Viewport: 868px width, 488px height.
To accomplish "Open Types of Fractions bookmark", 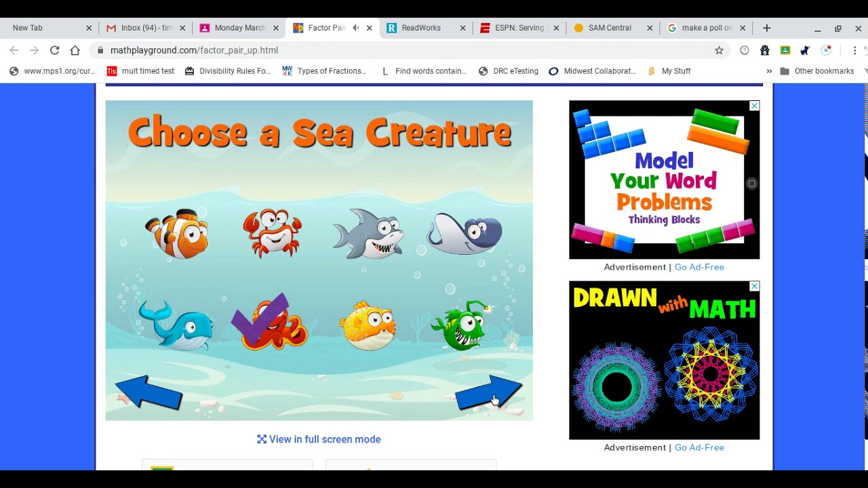I will pos(324,70).
